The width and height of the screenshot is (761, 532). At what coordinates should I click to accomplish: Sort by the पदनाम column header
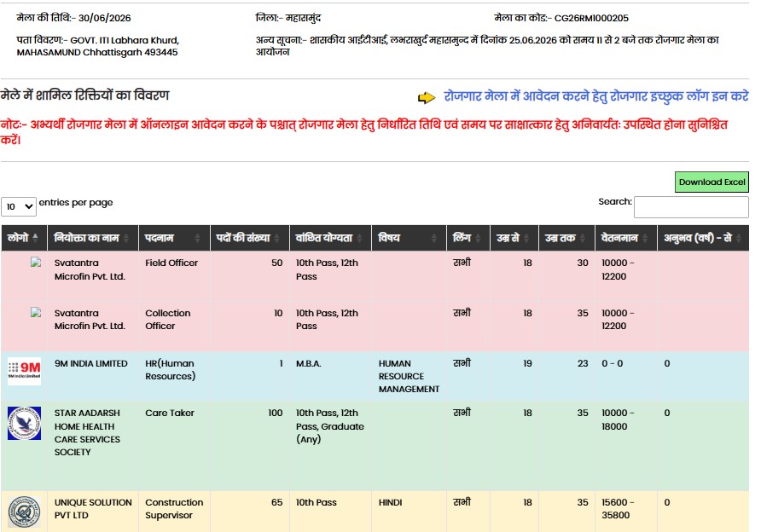coord(174,238)
